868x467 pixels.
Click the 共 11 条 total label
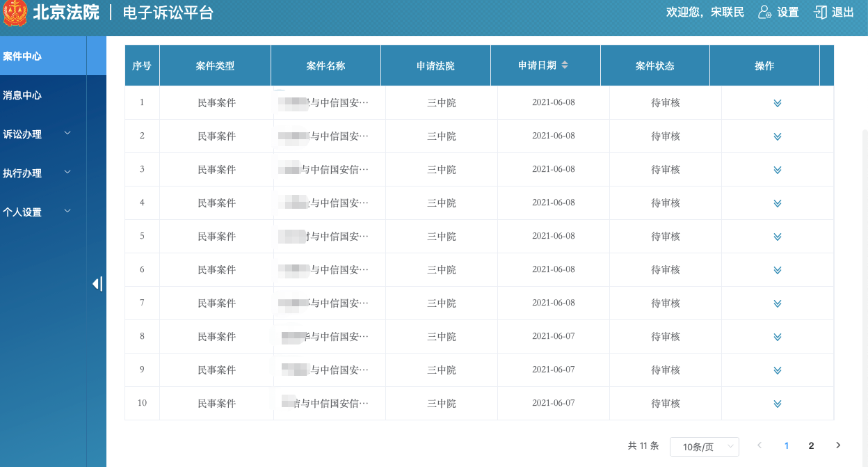click(643, 445)
